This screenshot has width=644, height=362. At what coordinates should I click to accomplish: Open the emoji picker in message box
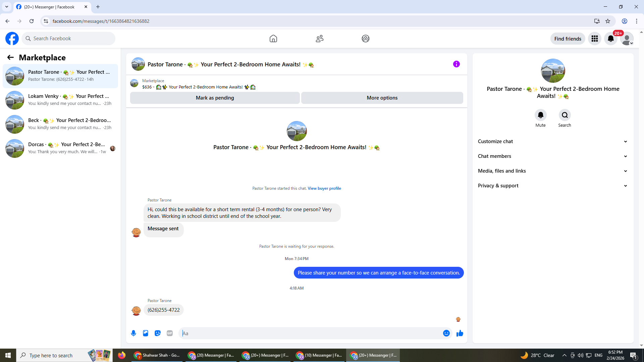[446, 333]
